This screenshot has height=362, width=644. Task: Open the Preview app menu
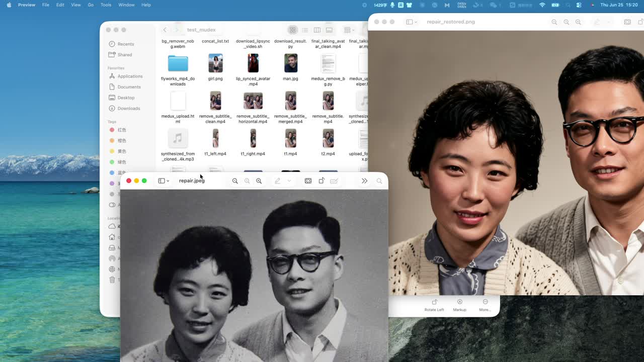[x=27, y=5]
